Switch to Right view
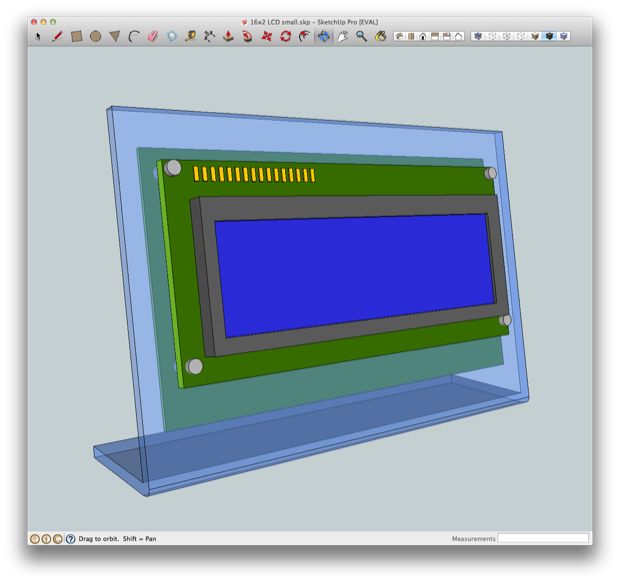The height and width of the screenshot is (583, 620). click(435, 36)
